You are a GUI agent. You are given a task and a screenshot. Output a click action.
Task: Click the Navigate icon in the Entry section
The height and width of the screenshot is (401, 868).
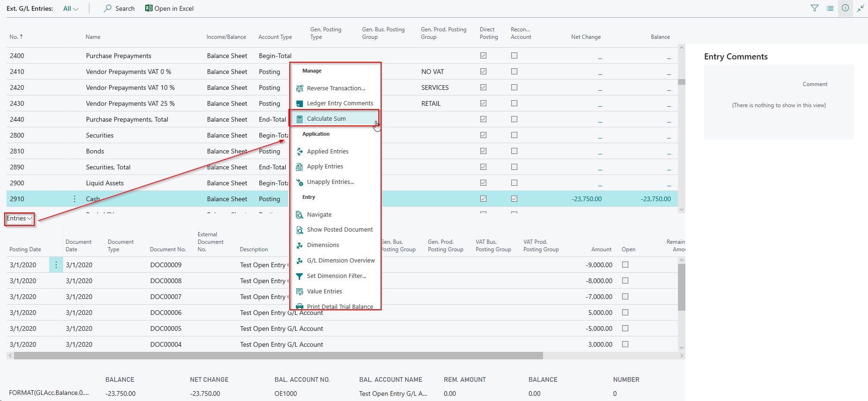(x=300, y=215)
